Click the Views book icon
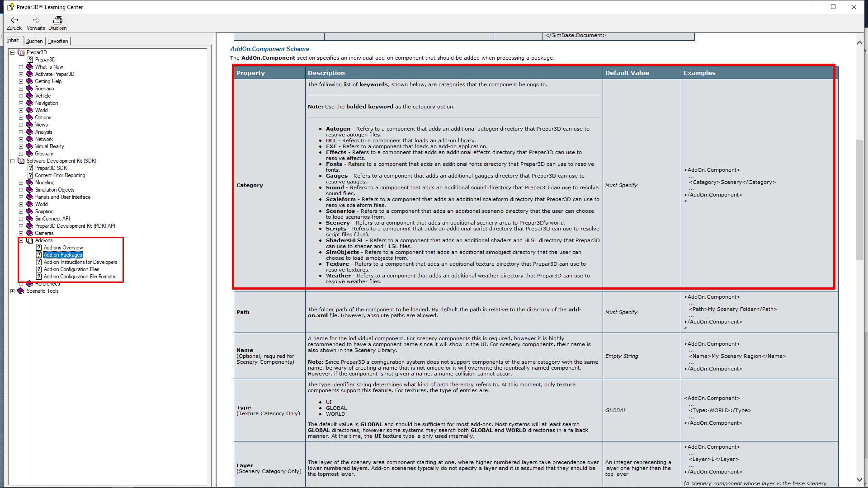The image size is (868, 488). click(x=29, y=125)
